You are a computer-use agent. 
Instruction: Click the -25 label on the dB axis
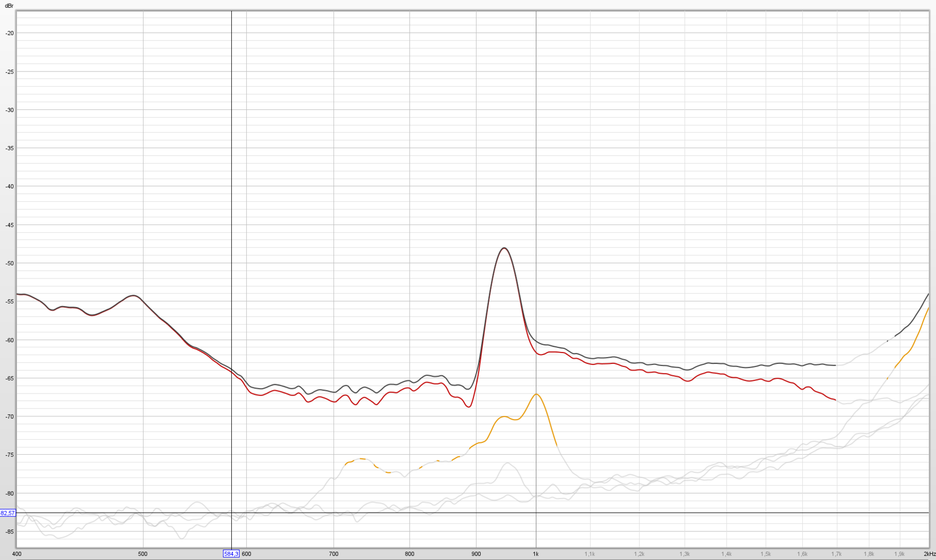[x=9, y=72]
